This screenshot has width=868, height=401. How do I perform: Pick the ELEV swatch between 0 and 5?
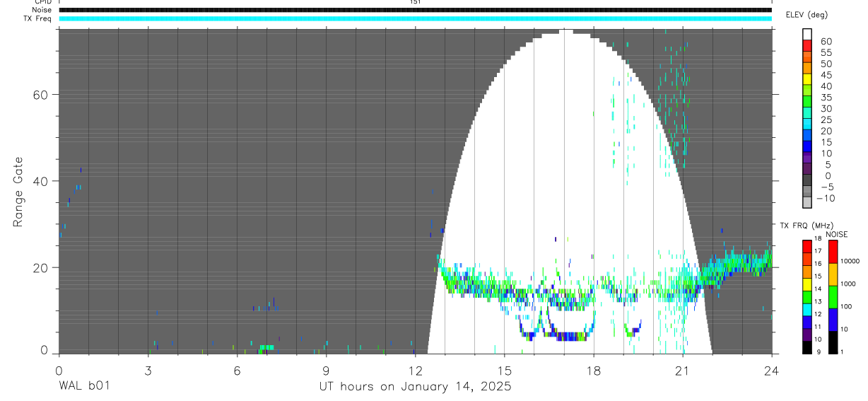click(807, 169)
